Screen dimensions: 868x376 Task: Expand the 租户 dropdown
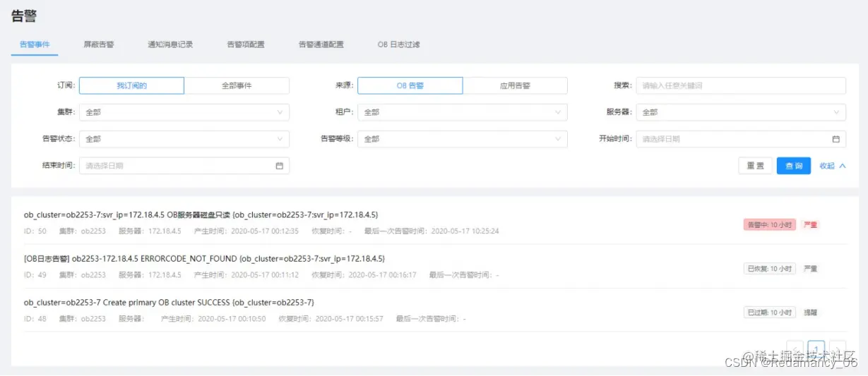[463, 112]
